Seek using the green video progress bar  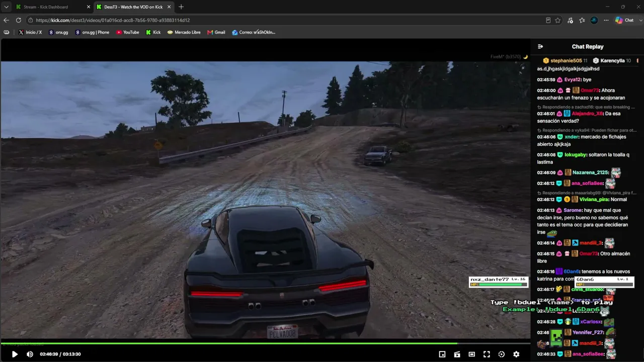266,343
